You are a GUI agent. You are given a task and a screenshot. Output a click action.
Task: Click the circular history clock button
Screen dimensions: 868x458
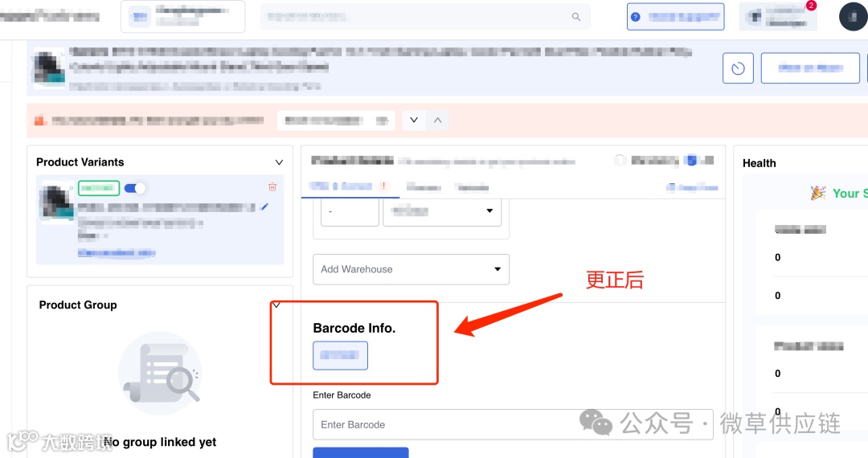tap(738, 68)
